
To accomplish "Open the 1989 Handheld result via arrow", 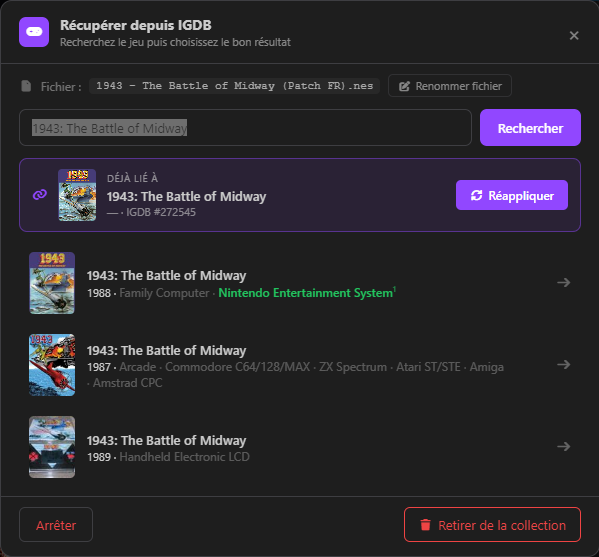I will pyautogui.click(x=563, y=446).
